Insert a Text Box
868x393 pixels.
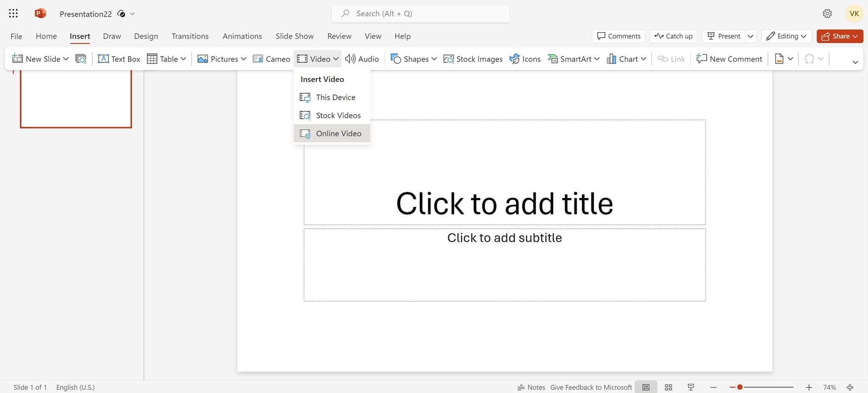pos(119,59)
